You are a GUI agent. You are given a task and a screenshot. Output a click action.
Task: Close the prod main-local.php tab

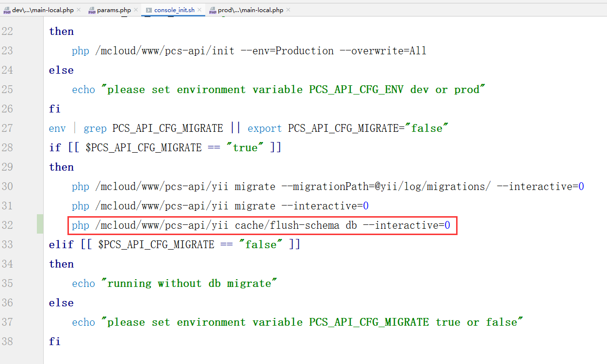point(288,10)
